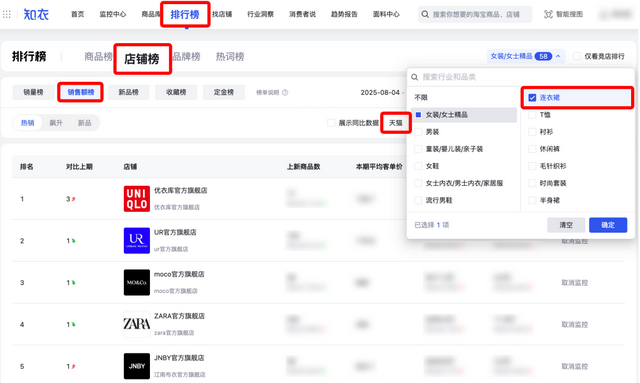Switch to the 热词榜 tab
The image size is (640, 383).
(230, 57)
